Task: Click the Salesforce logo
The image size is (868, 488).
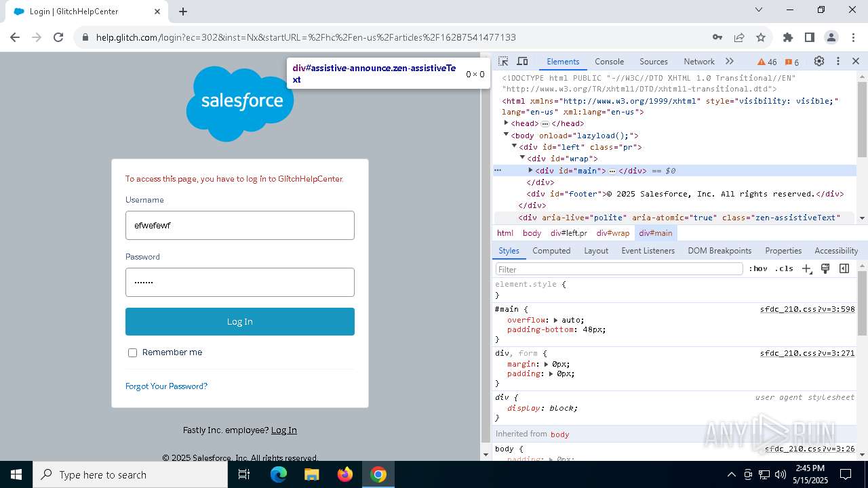Action: 239,103
